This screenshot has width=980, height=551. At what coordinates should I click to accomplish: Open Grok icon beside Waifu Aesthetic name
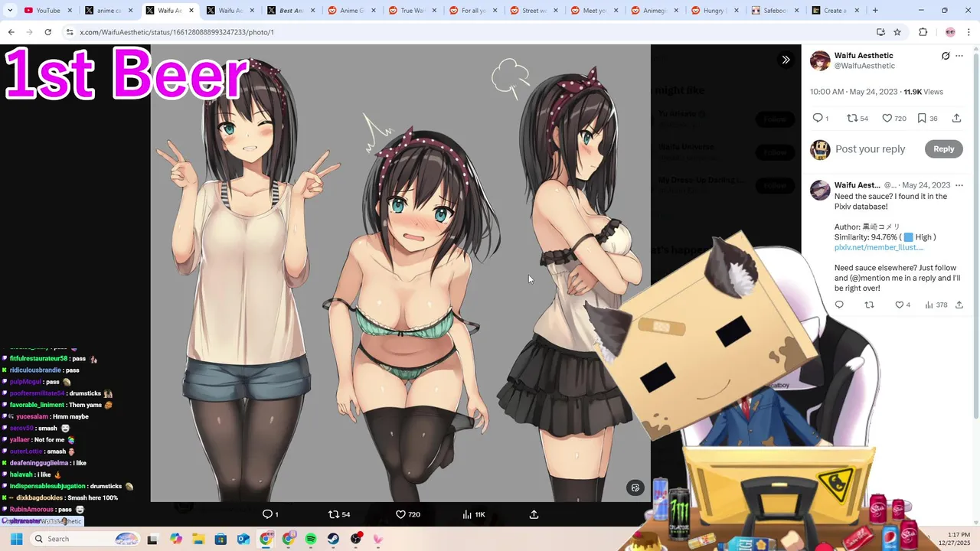pos(946,56)
